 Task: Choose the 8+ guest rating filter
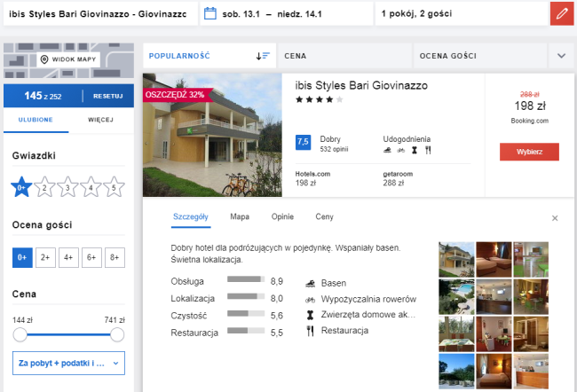click(114, 257)
